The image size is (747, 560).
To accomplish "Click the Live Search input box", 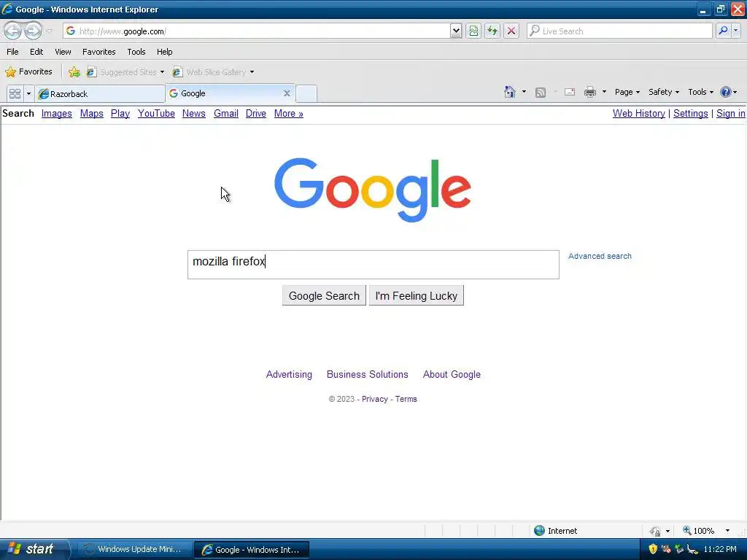I will 619,31.
